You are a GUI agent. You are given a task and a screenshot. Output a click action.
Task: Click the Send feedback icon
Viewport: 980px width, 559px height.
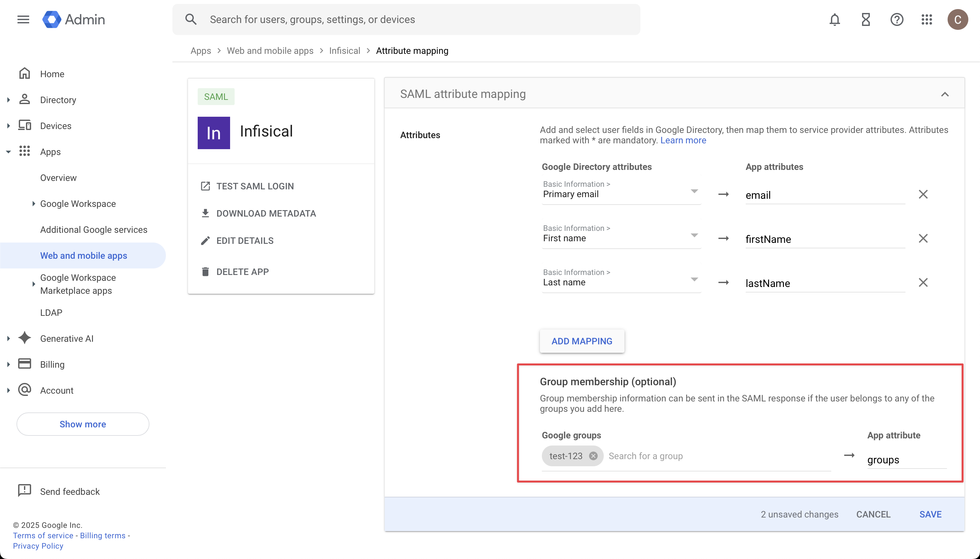coord(25,491)
